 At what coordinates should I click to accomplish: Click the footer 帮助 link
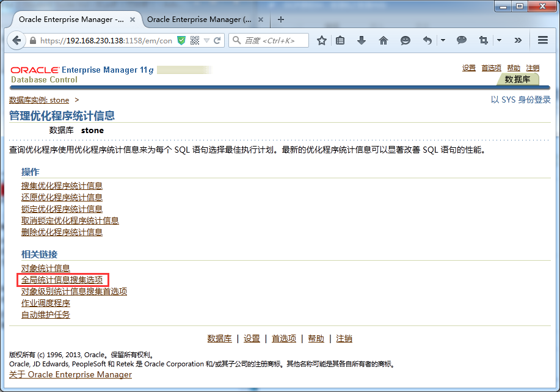pos(316,338)
